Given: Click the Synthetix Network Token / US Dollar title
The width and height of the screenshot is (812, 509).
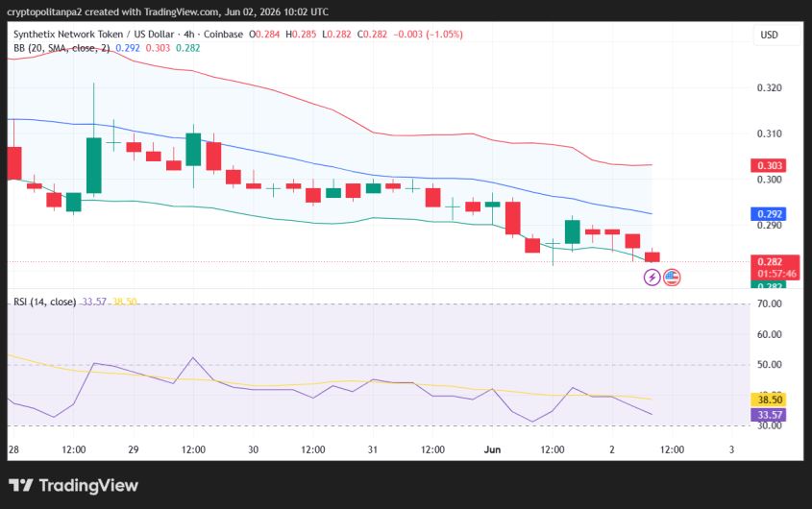Looking at the screenshot, I should click(94, 35).
